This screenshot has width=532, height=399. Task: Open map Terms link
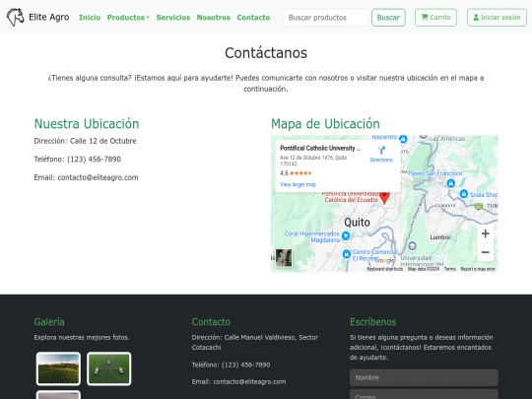(x=450, y=269)
